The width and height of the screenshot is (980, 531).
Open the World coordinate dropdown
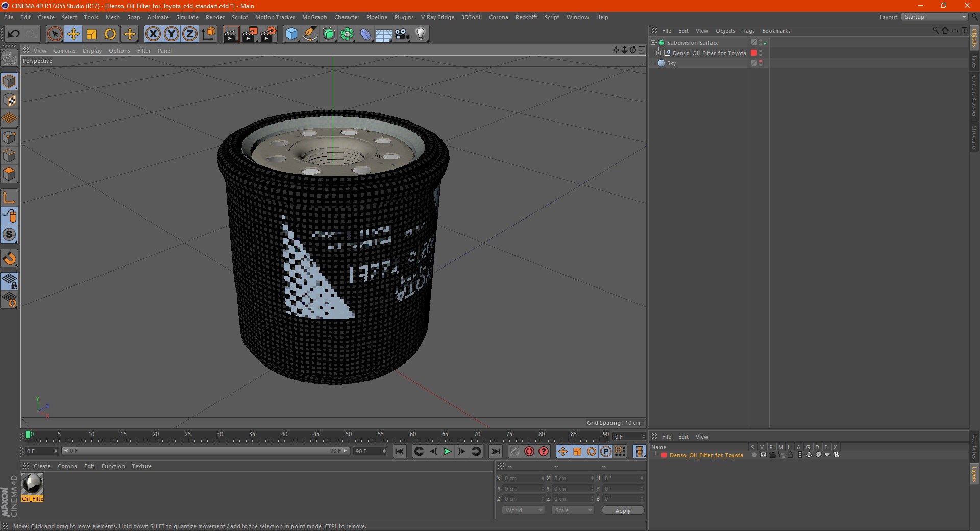[523, 510]
